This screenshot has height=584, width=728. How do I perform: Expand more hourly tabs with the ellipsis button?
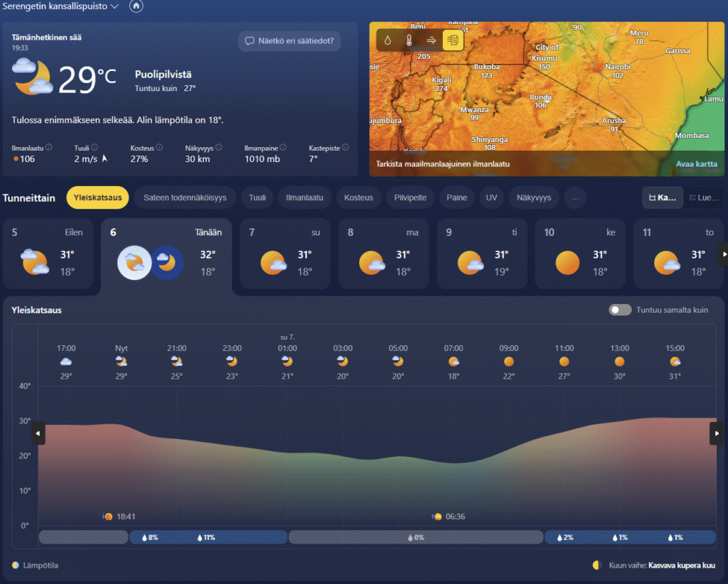575,198
